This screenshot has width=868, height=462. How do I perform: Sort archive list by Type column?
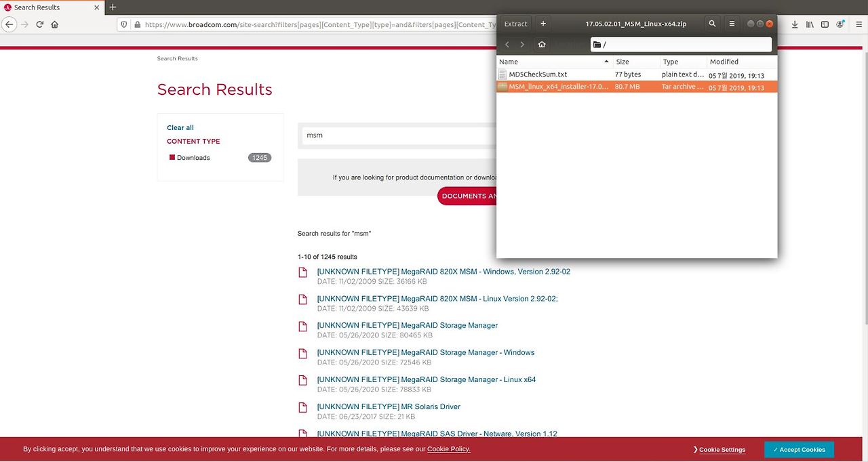click(684, 62)
